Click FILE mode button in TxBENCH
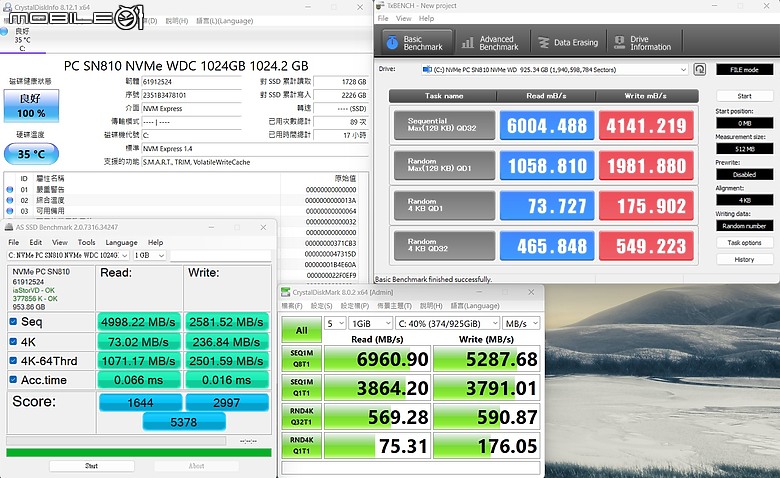 tap(744, 70)
